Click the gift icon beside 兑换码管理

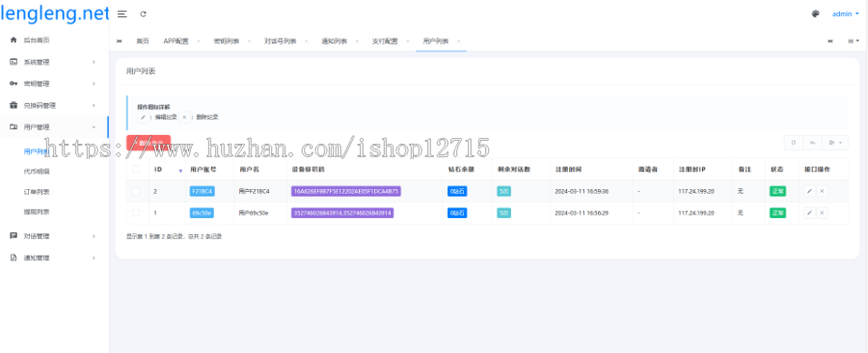(x=14, y=105)
